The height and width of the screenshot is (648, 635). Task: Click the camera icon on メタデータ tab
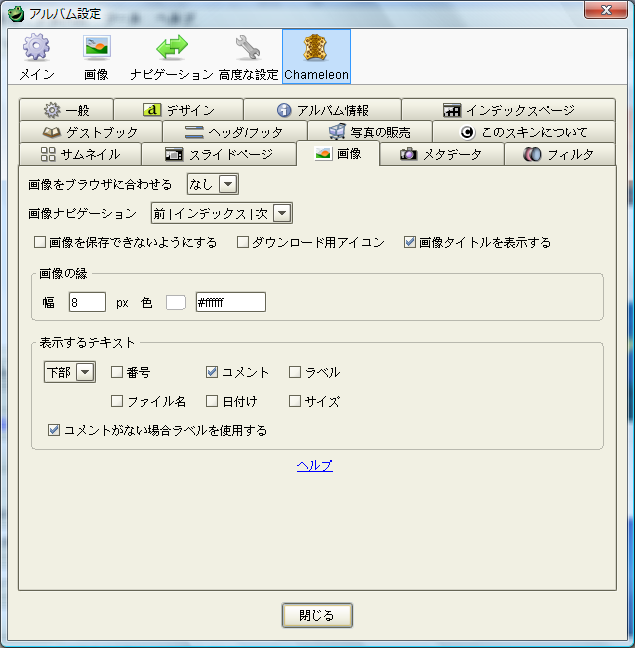(408, 154)
